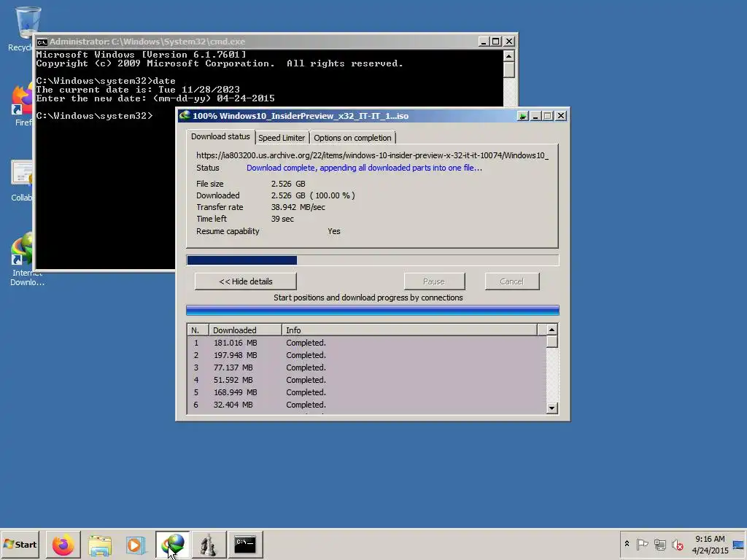This screenshot has width=747, height=560.
Task: Switch to the Speed Limiter tab
Action: click(x=282, y=138)
